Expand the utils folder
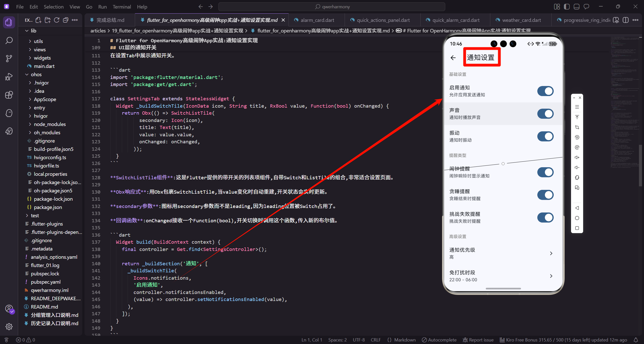644x344 pixels. pos(50,41)
